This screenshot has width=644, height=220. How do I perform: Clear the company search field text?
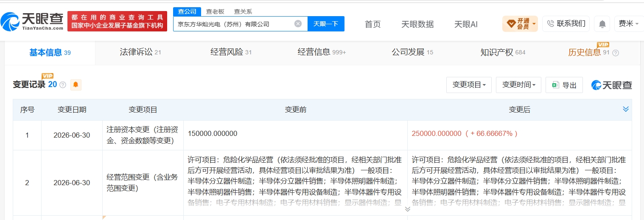click(298, 24)
